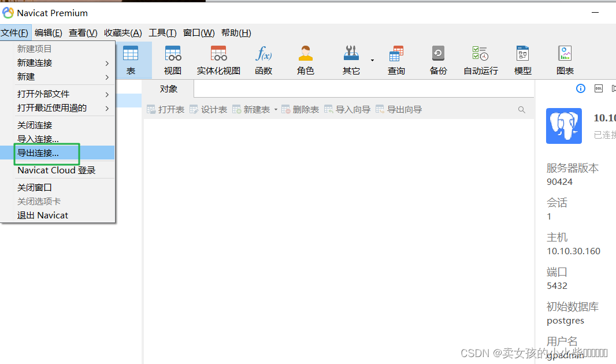Open the 图表 charts icon

(x=565, y=60)
